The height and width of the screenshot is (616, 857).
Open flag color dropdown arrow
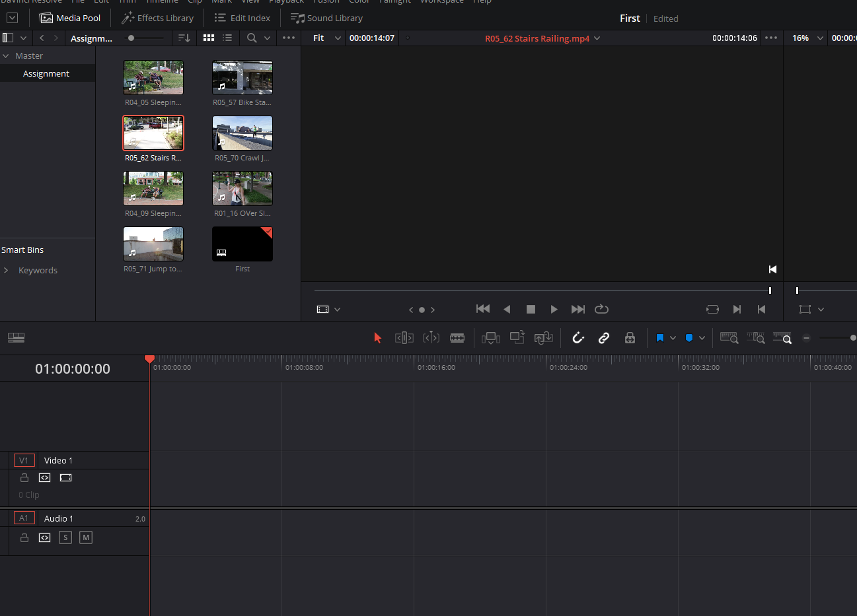coord(673,338)
